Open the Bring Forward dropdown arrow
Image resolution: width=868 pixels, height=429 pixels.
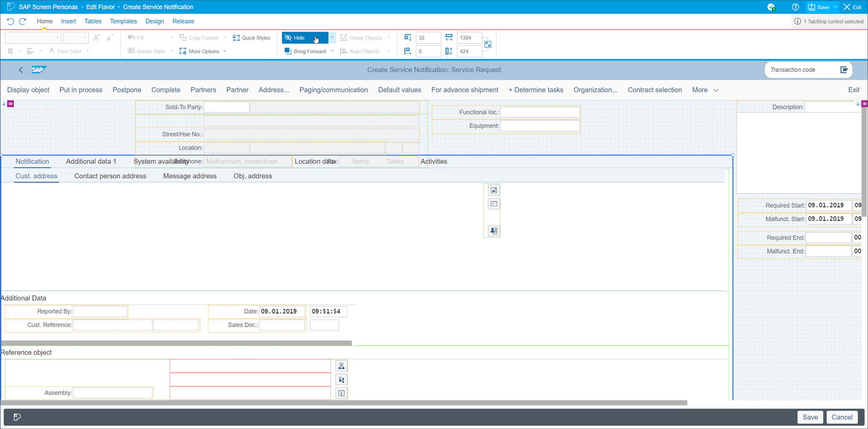pyautogui.click(x=332, y=51)
